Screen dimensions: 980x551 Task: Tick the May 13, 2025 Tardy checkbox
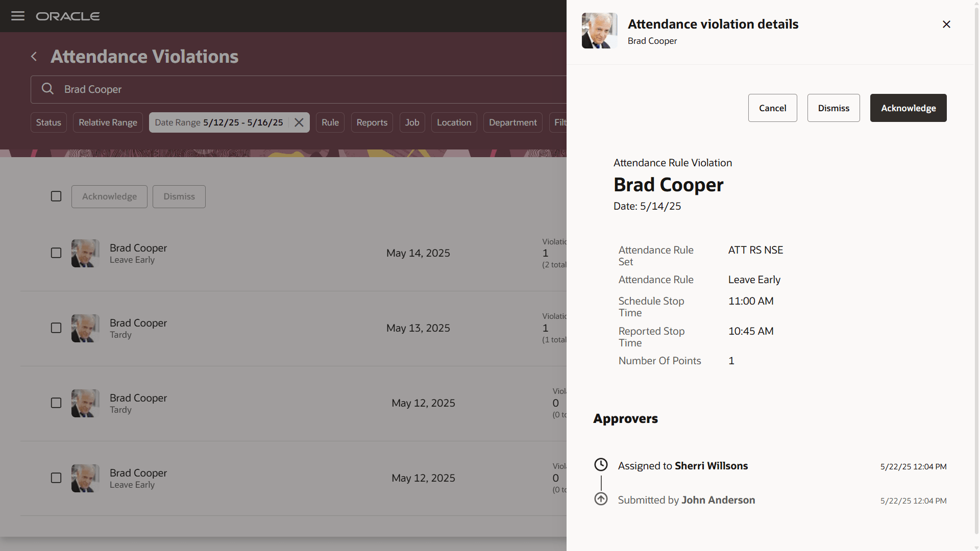point(56,328)
